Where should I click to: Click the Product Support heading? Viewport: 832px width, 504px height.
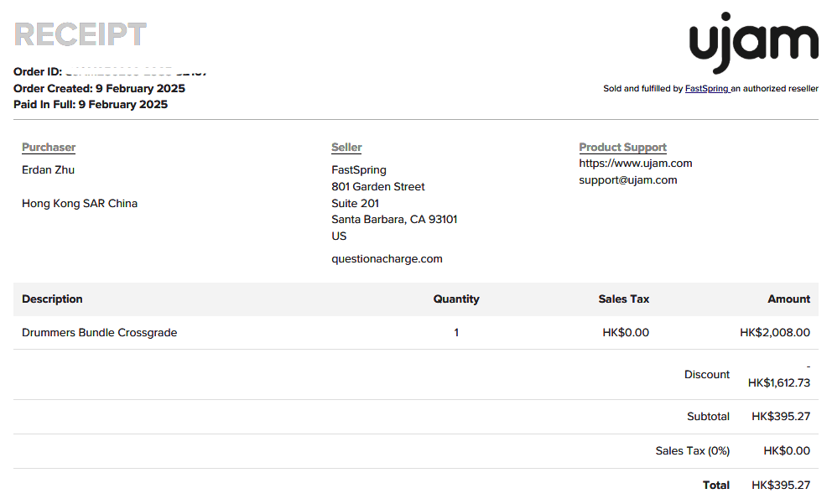[622, 148]
